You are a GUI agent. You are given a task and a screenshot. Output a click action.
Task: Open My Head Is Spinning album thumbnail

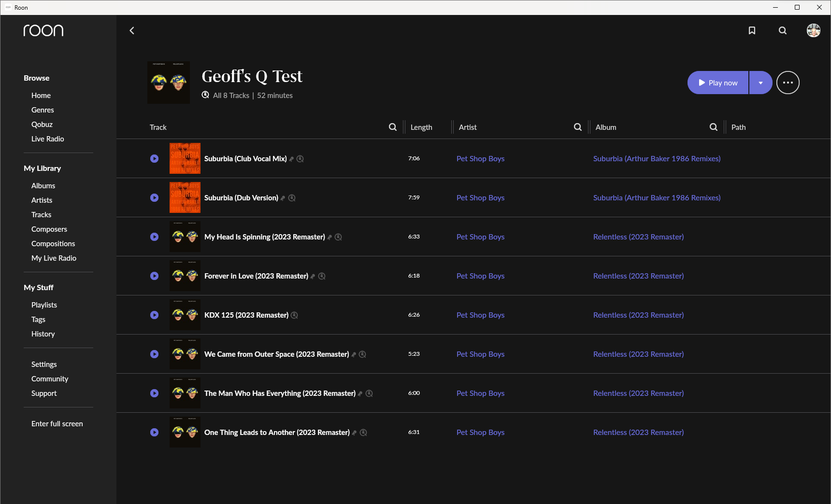[185, 237]
